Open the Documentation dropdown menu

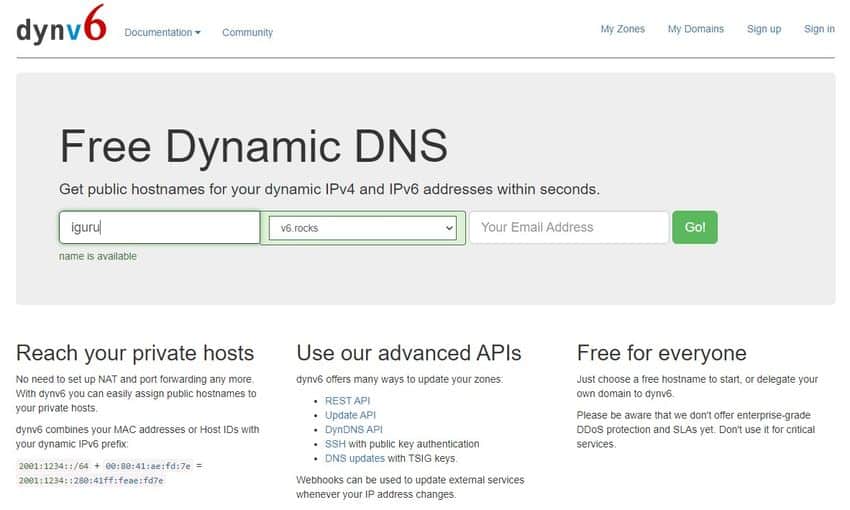[x=162, y=33]
